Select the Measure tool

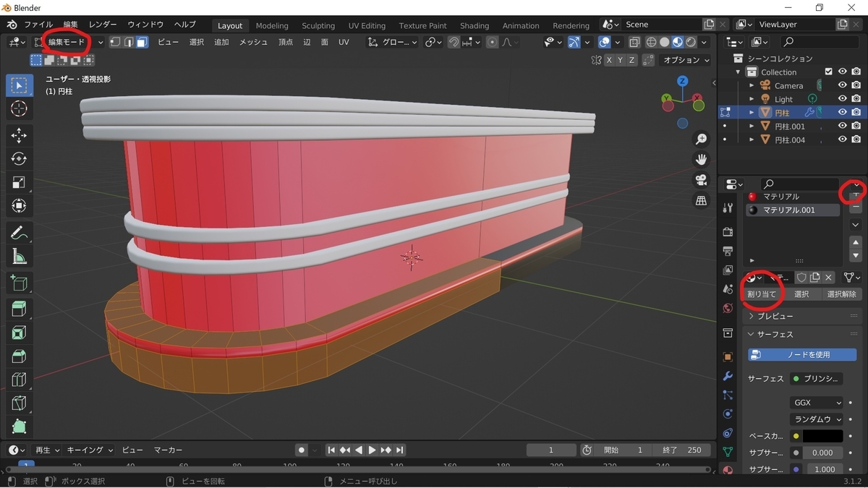tap(19, 256)
